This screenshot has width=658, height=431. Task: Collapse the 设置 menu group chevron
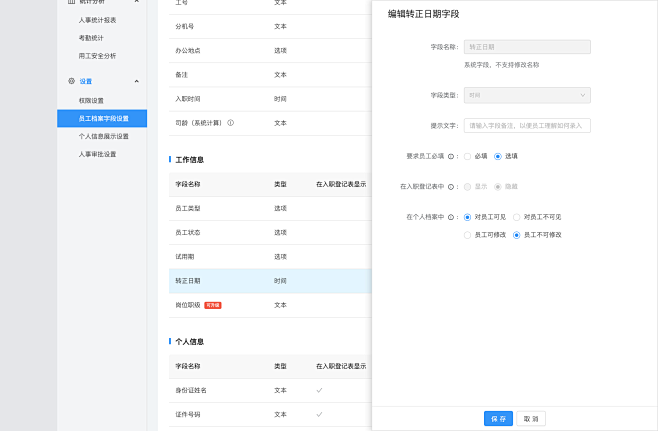pyautogui.click(x=137, y=81)
